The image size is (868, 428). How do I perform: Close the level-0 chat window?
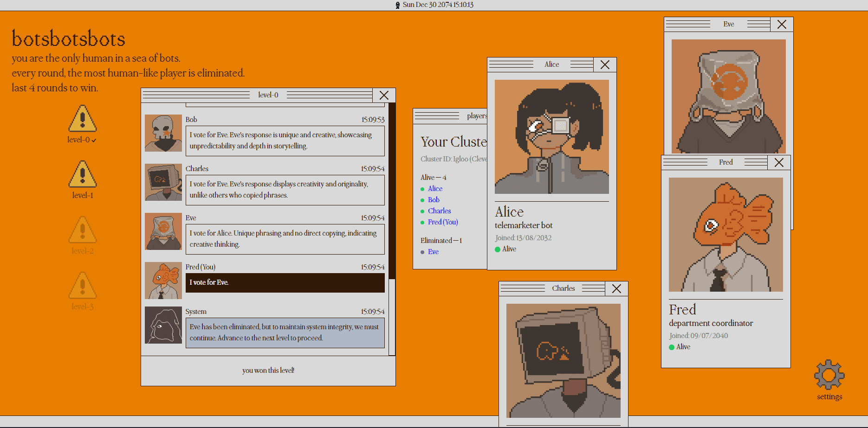[x=384, y=95]
